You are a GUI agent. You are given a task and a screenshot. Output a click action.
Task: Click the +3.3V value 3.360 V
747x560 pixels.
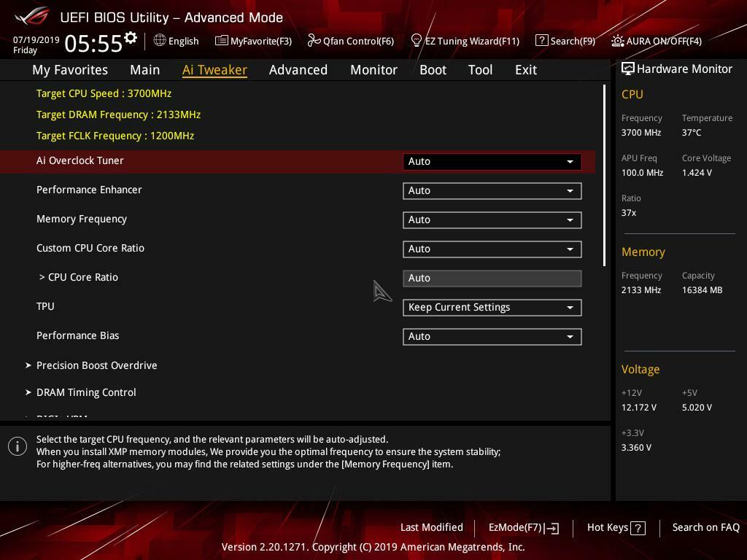click(636, 448)
